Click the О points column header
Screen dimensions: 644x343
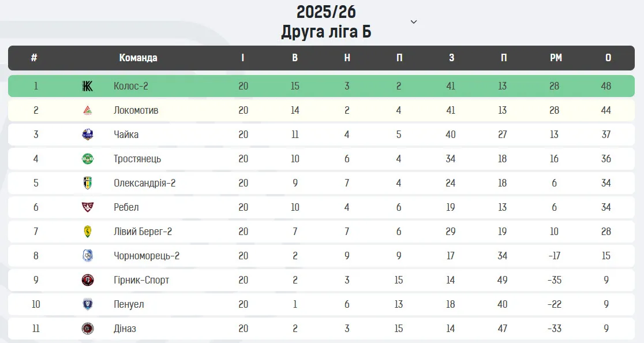click(x=608, y=58)
